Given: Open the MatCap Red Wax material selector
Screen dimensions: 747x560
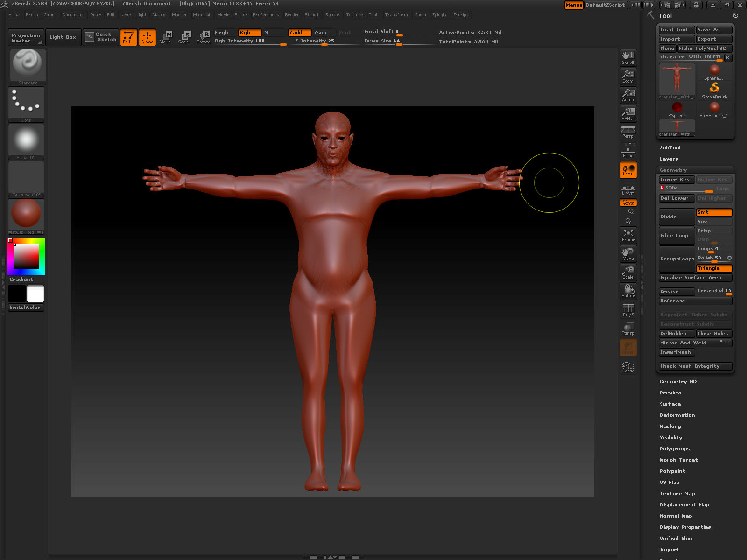Looking at the screenshot, I should 26,217.
